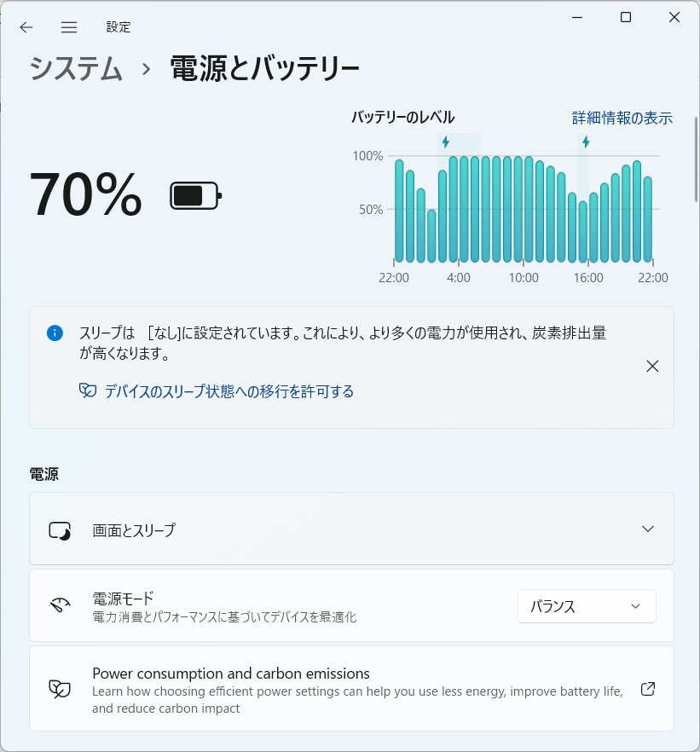Viewport: 700px width, 752px height.
Task: Open 詳細情報の表示 link
Action: (x=622, y=118)
